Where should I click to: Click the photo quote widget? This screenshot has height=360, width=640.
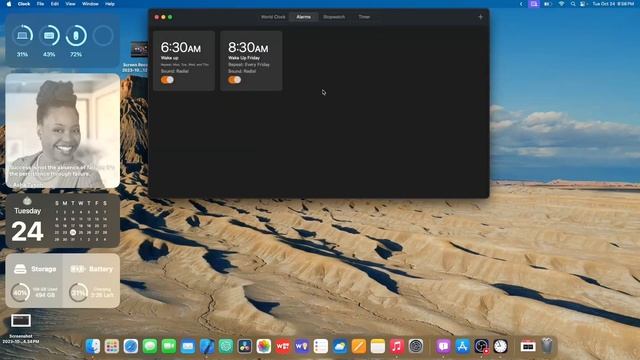(62, 131)
